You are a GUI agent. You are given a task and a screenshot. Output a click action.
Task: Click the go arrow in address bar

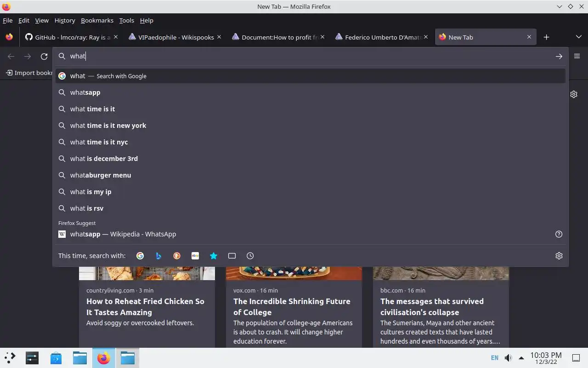point(559,56)
